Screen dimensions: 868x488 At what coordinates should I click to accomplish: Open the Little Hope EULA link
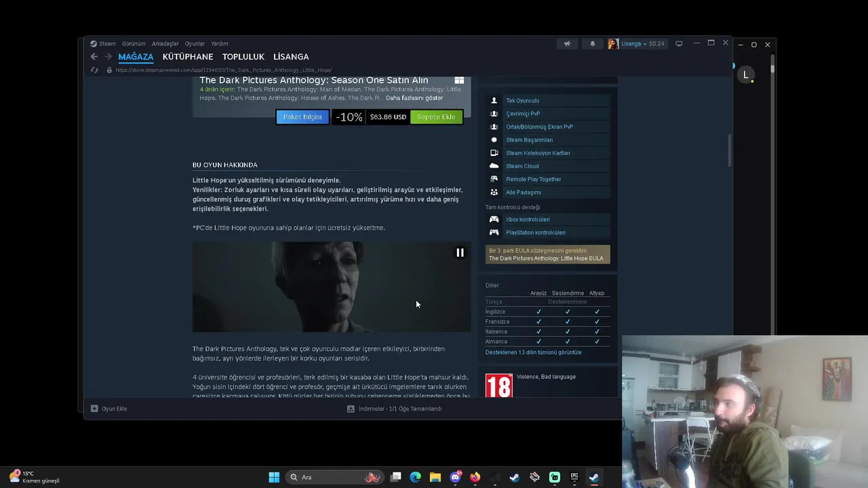546,258
